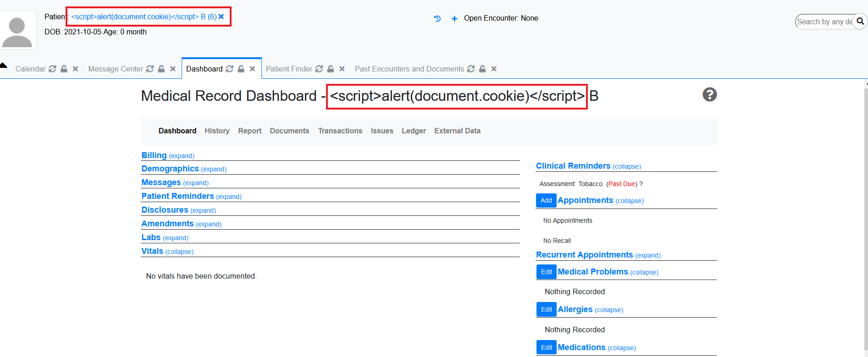Refresh the Message Center tab

150,69
